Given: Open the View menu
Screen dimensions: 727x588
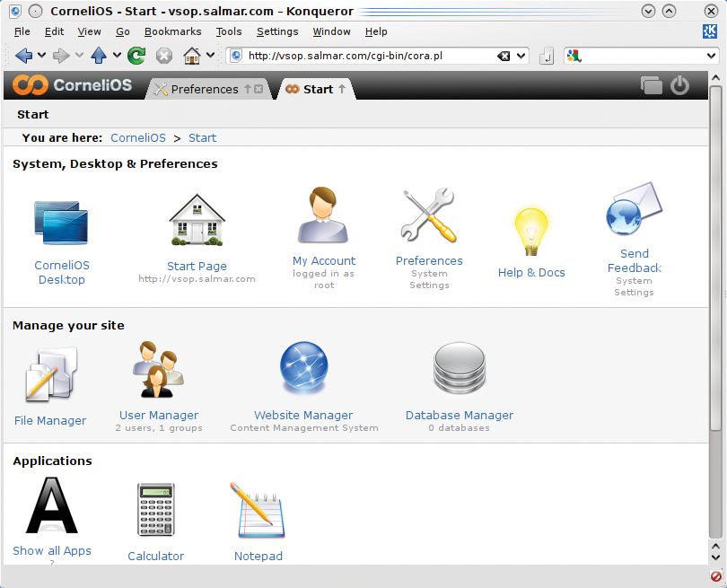Looking at the screenshot, I should coord(90,31).
